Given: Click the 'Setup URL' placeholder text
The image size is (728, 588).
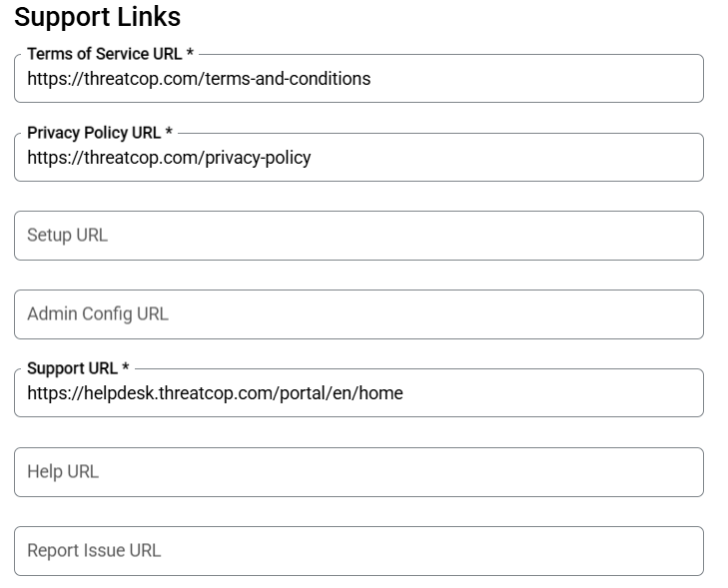Looking at the screenshot, I should click(67, 236).
